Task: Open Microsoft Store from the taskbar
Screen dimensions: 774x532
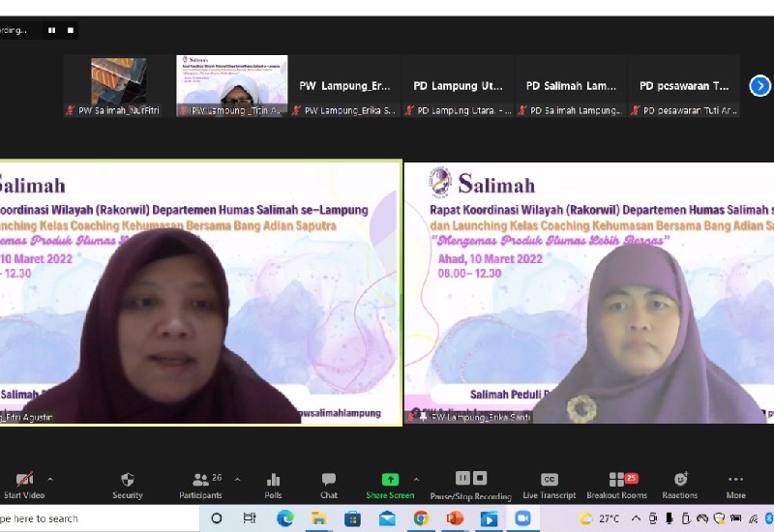Action: click(352, 518)
